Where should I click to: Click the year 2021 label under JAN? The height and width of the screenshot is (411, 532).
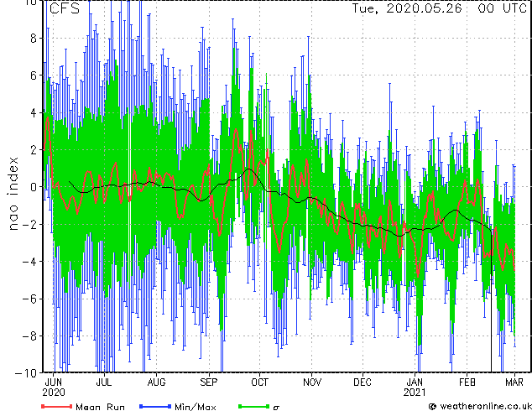pyautogui.click(x=415, y=393)
